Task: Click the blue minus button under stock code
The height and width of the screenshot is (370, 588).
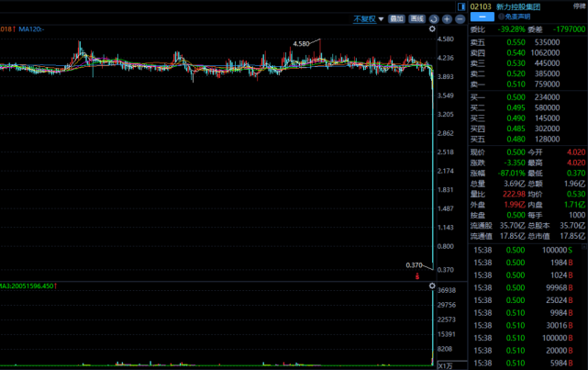Action: point(483,17)
